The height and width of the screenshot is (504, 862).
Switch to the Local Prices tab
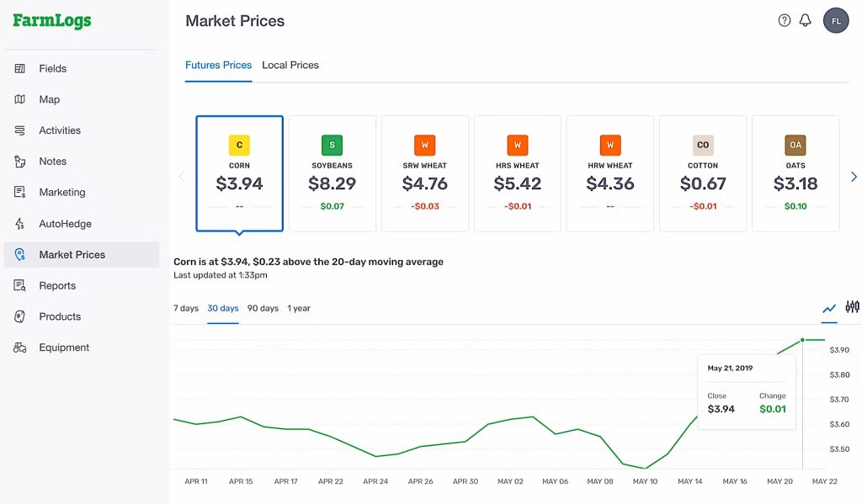click(290, 64)
